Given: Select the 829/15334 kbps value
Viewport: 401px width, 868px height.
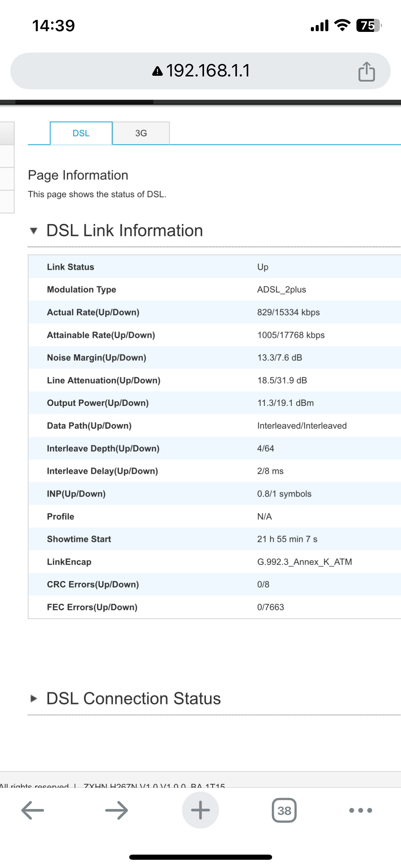Looking at the screenshot, I should click(x=289, y=312).
